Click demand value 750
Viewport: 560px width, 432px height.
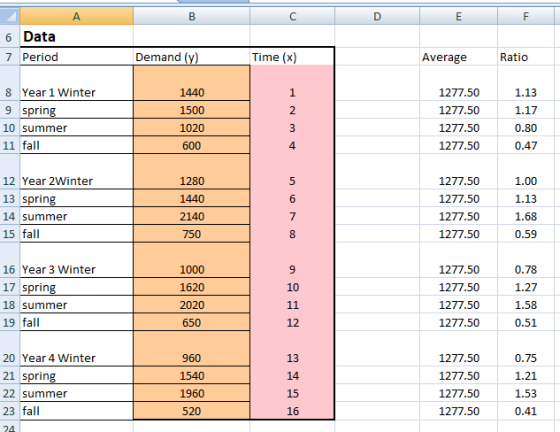coord(192,234)
